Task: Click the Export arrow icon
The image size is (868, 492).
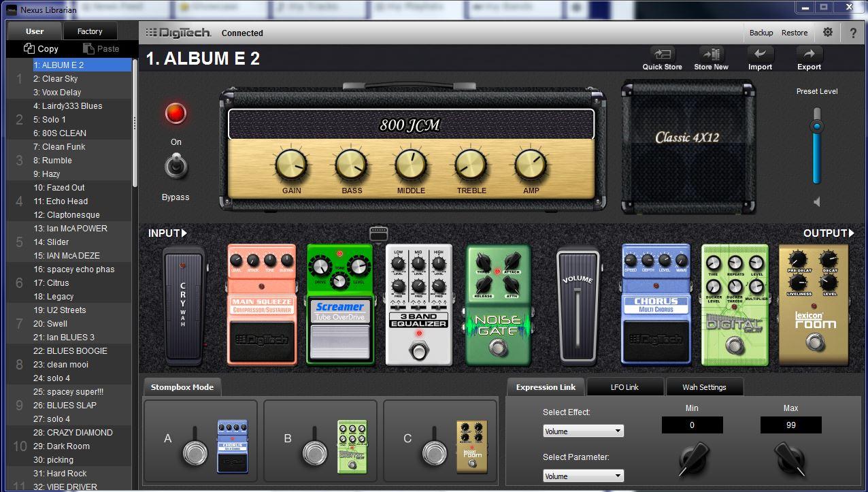Action: pos(809,54)
